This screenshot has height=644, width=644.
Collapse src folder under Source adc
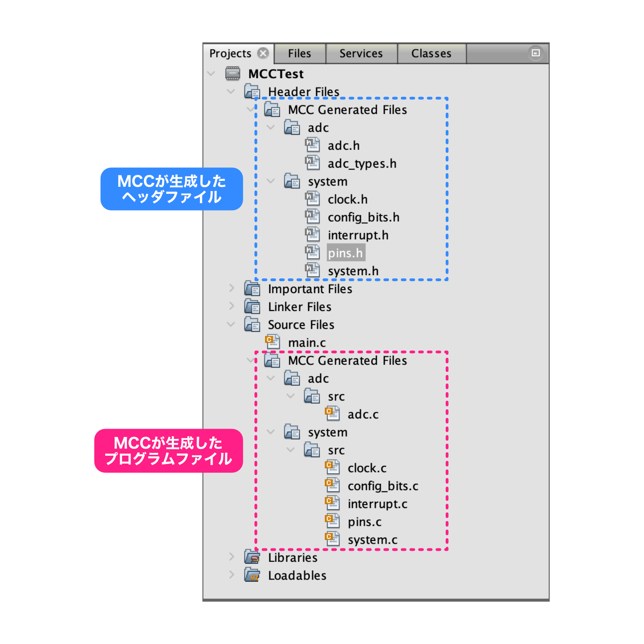pos(291,396)
